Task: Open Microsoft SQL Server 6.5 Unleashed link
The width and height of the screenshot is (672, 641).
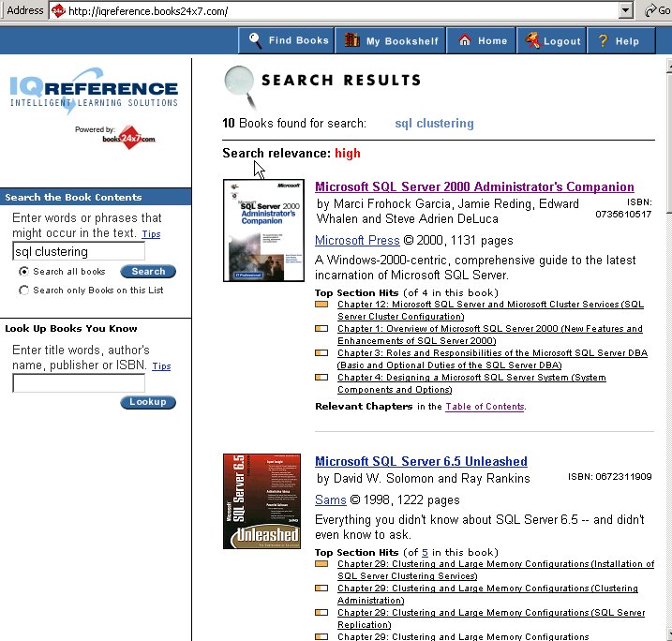Action: click(x=421, y=461)
